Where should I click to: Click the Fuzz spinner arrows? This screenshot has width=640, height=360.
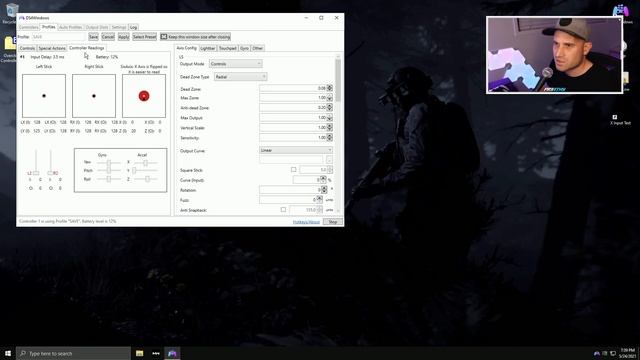[320, 200]
